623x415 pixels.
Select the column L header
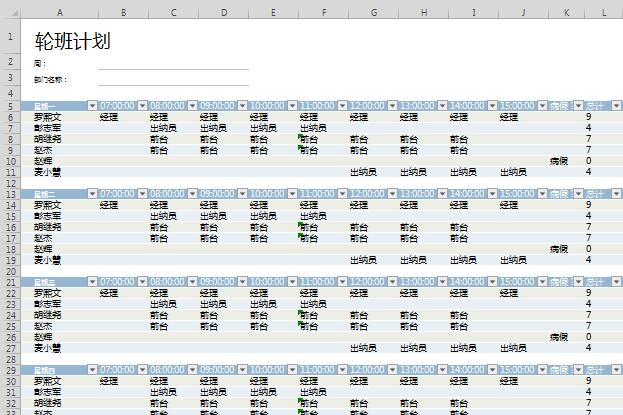point(604,12)
